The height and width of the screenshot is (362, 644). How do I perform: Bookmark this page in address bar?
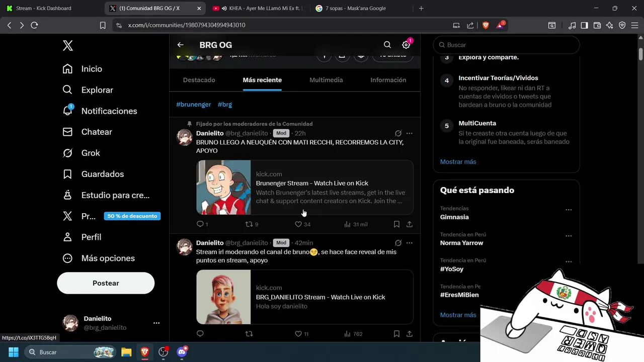[103, 25]
